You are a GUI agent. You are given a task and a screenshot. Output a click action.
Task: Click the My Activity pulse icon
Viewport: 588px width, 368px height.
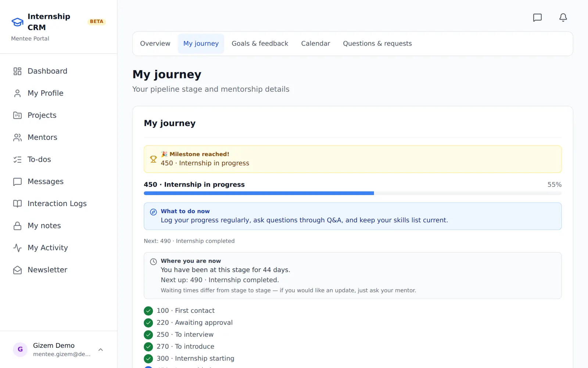tap(17, 248)
